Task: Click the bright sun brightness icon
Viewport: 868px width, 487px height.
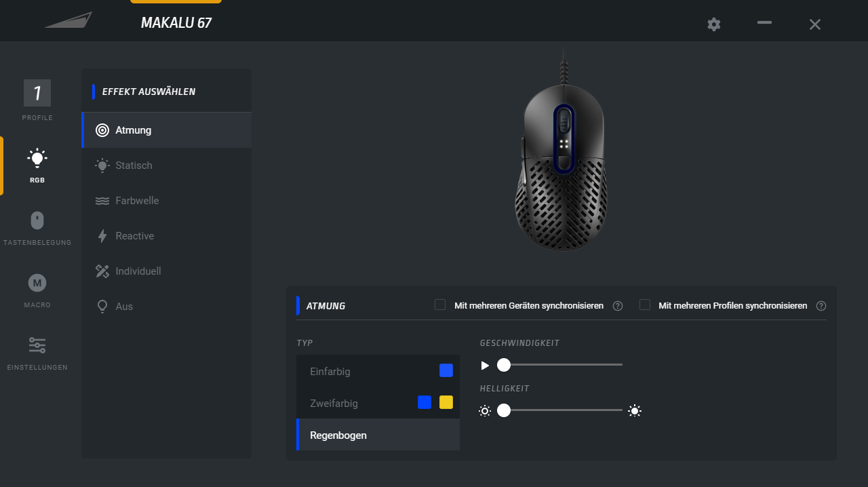Action: pos(635,410)
